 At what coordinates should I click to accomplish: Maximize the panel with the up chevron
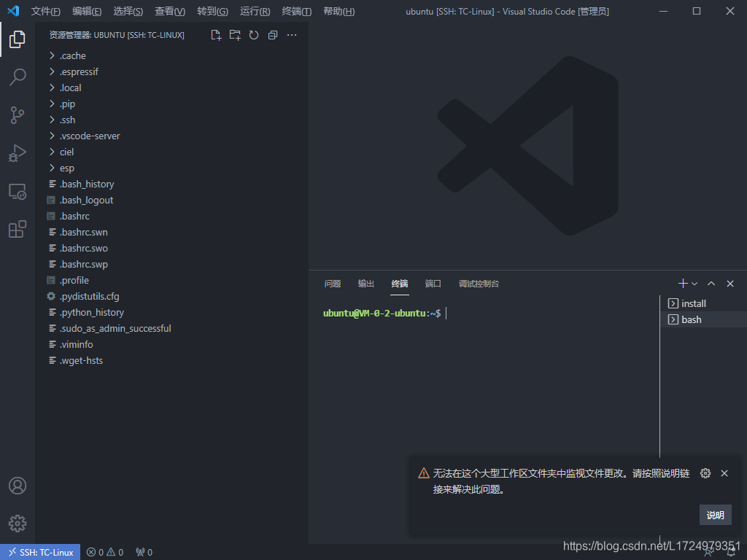tap(711, 284)
